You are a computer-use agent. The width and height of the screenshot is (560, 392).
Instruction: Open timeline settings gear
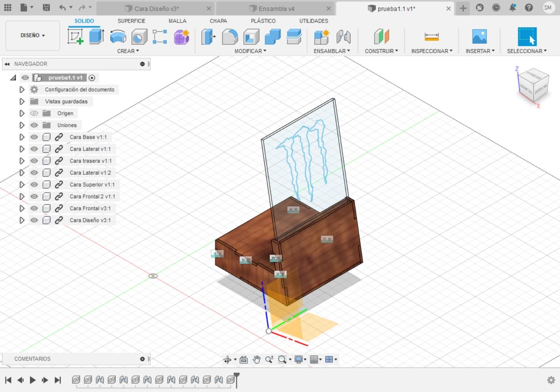click(551, 380)
